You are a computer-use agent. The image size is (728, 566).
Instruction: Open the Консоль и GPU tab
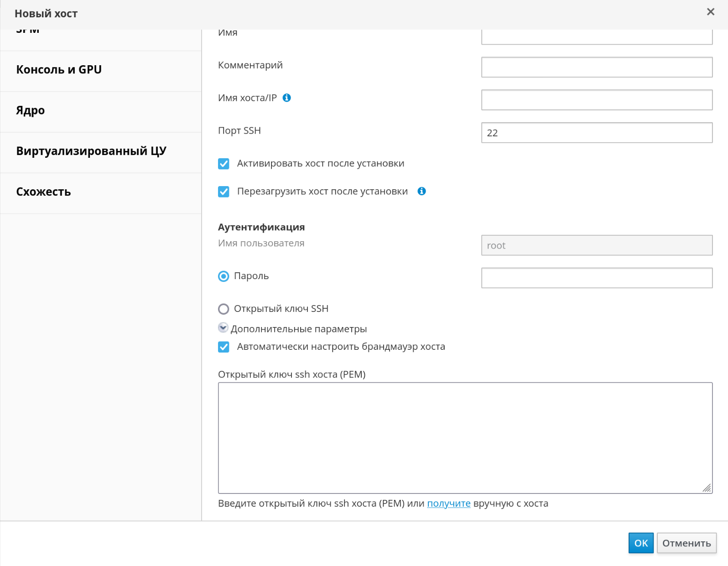pyautogui.click(x=59, y=70)
